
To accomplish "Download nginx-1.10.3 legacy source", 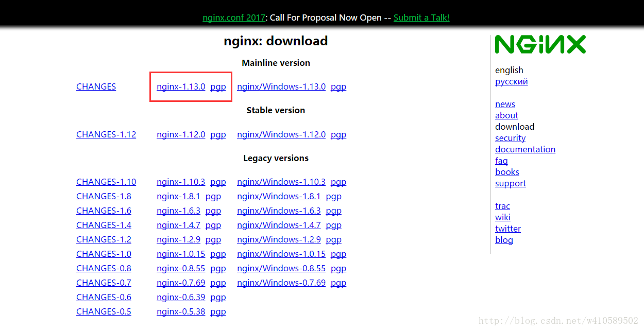I will 181,182.
